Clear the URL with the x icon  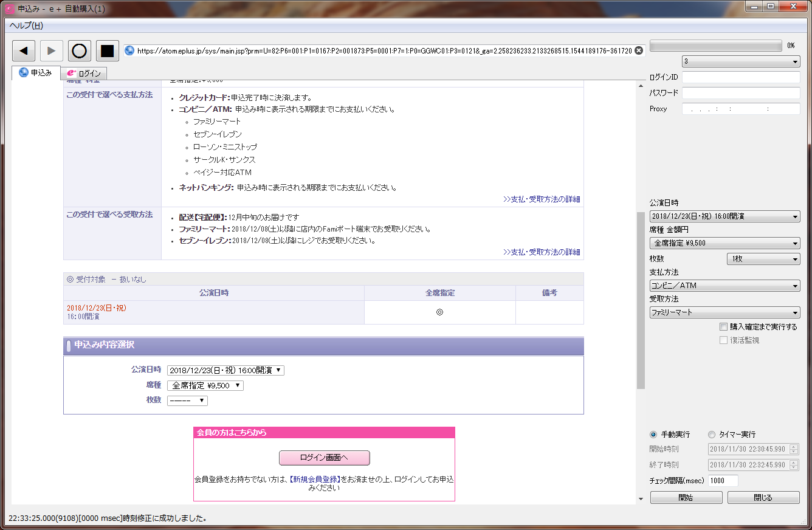click(639, 51)
